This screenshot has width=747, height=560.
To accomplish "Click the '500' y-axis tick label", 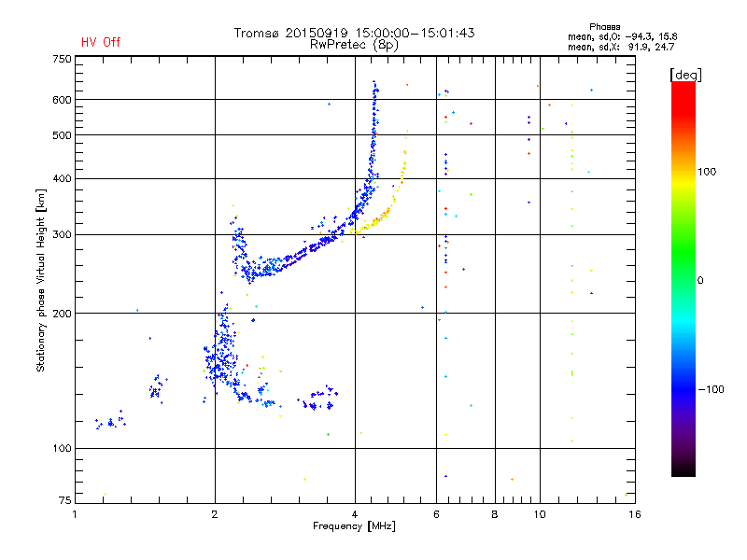I will (62, 135).
